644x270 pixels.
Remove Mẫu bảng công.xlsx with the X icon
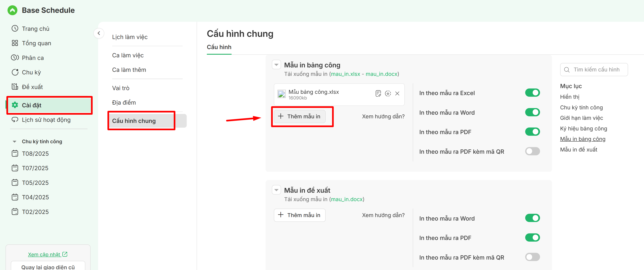(397, 94)
